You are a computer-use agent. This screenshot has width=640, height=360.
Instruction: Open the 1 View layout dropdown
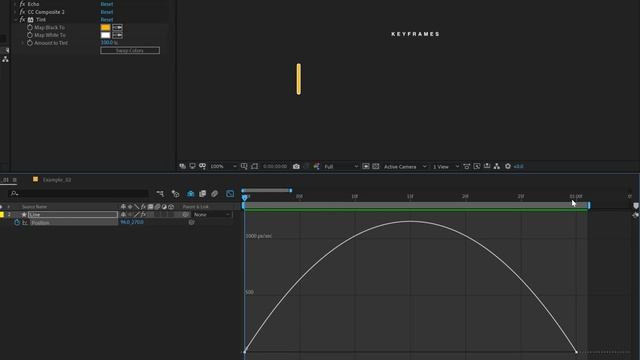pyautogui.click(x=446, y=167)
